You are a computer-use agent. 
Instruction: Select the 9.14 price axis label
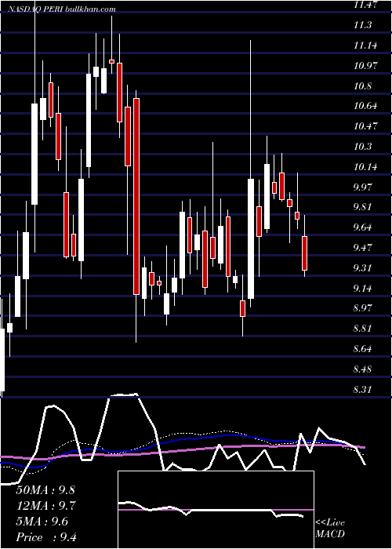364,289
